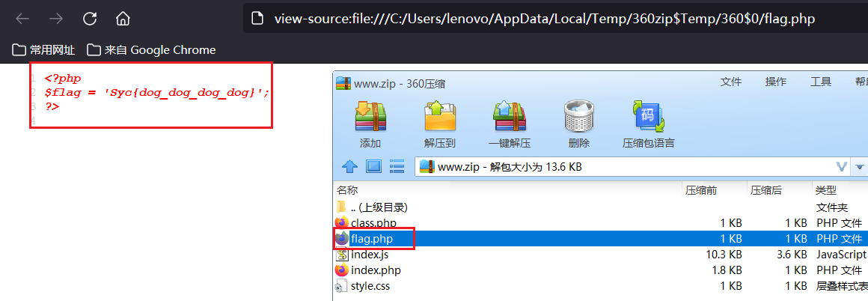Switch to large icon view in 360压缩
The width and height of the screenshot is (868, 301).
tap(374, 165)
